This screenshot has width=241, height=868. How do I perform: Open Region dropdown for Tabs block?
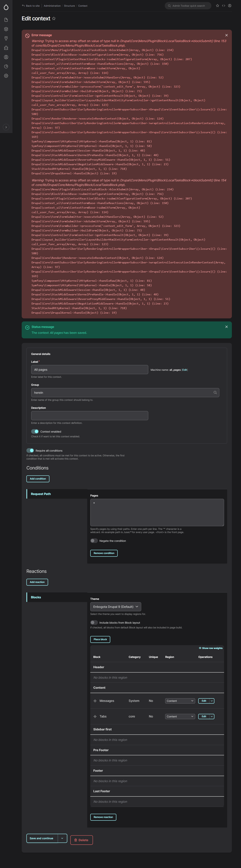tap(180, 716)
